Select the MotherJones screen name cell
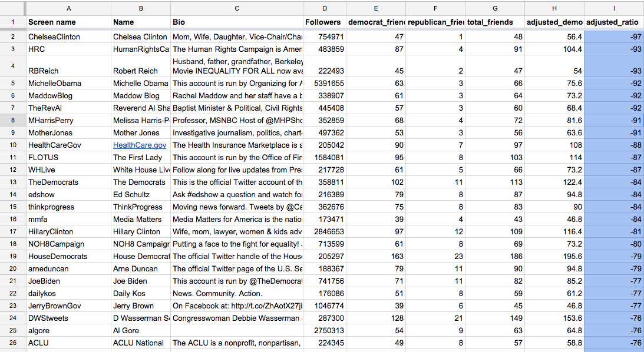644x352 pixels. [68, 133]
